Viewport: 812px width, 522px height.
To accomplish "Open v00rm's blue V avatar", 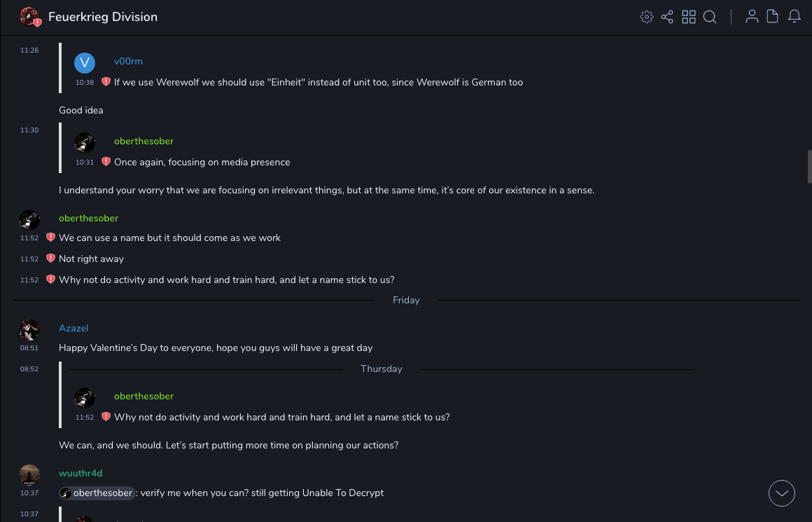I will [x=85, y=63].
